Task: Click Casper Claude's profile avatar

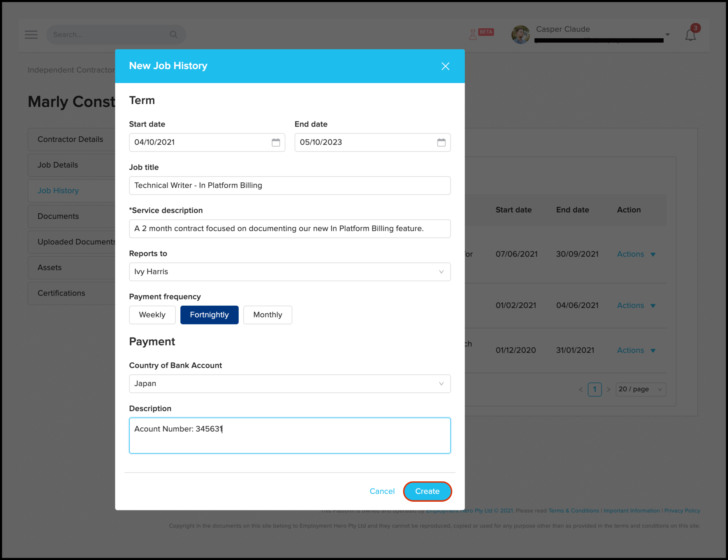Action: coord(520,35)
